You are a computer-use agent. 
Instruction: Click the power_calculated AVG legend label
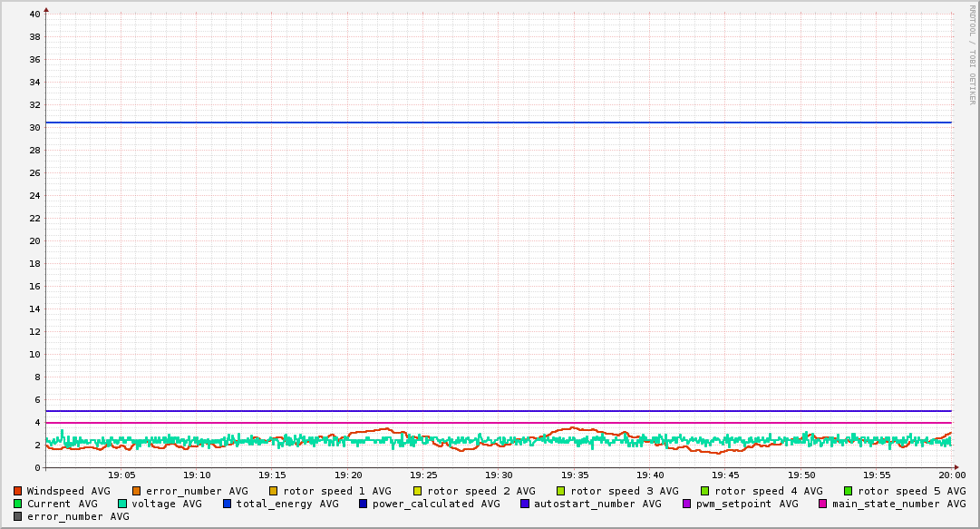pyautogui.click(x=435, y=504)
